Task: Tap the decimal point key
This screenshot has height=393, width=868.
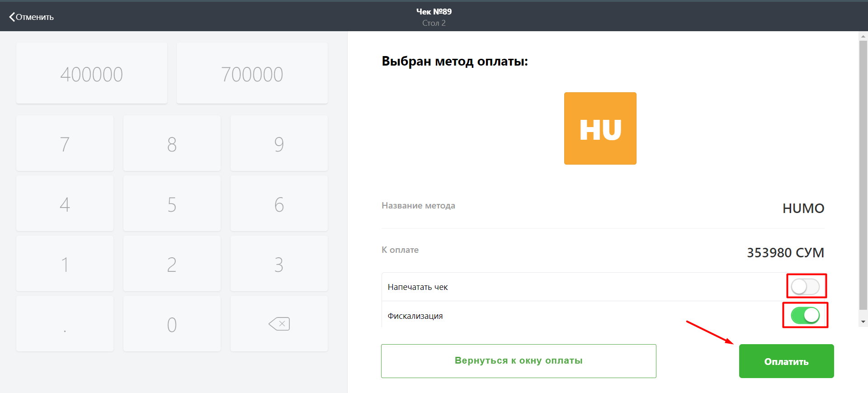Action: [x=65, y=324]
